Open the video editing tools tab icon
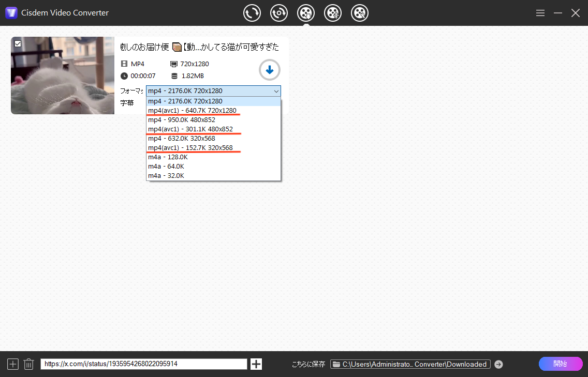This screenshot has height=377, width=588. [x=360, y=13]
